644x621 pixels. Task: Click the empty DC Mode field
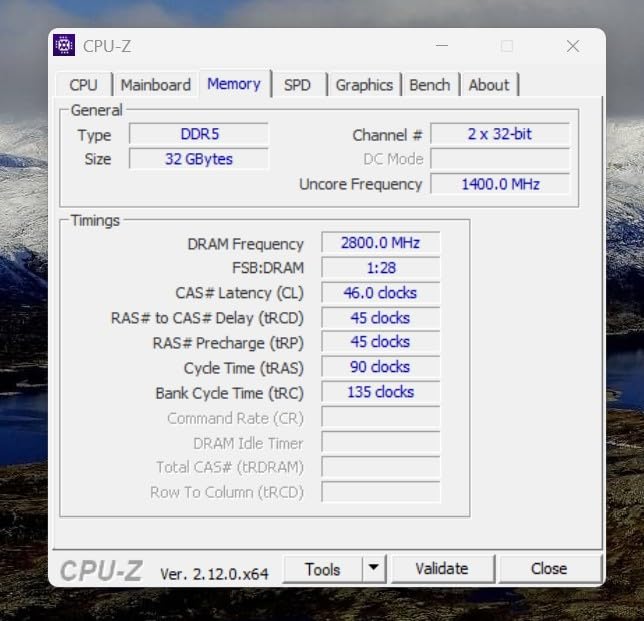(x=500, y=159)
